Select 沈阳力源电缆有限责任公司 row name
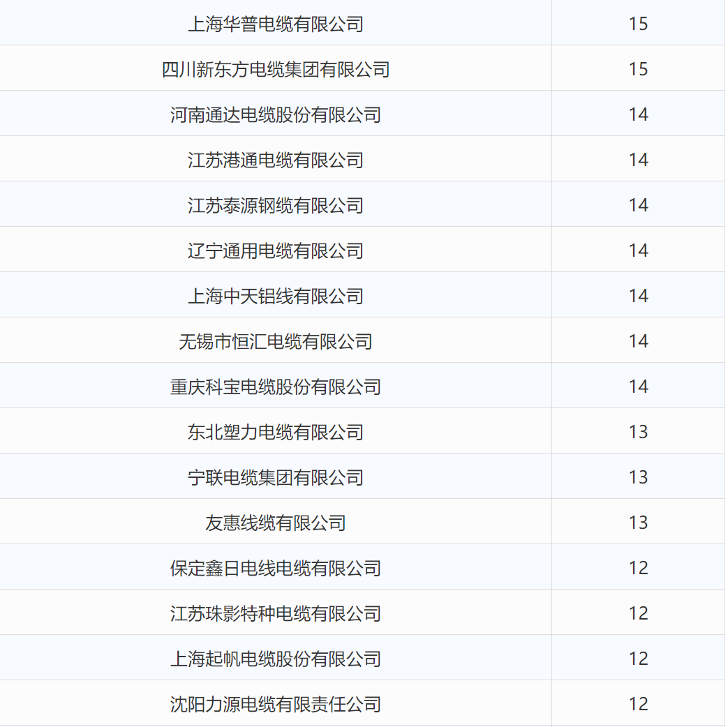Viewport: 728px width, 727px height. [276, 705]
